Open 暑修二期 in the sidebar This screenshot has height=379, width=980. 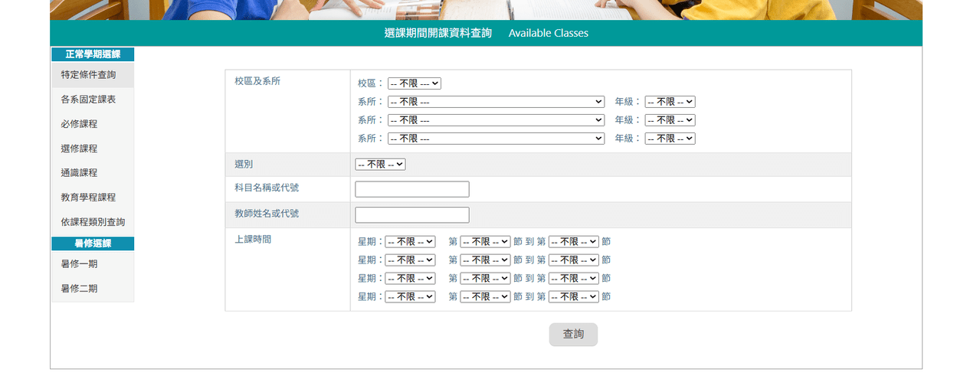pyautogui.click(x=93, y=289)
